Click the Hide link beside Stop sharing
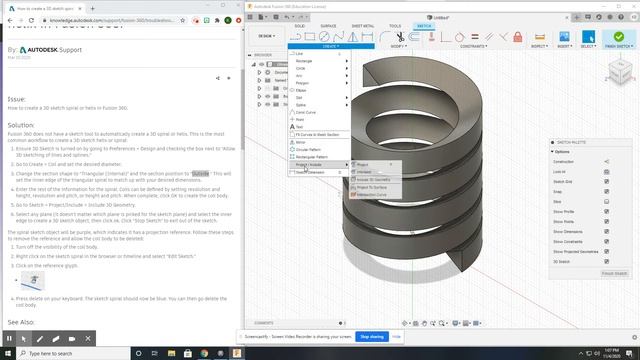Screen dimensions: 640x360 tap(396, 337)
